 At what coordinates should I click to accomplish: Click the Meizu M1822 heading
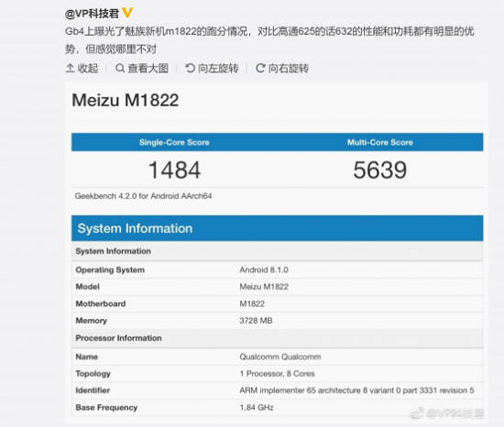pos(125,100)
